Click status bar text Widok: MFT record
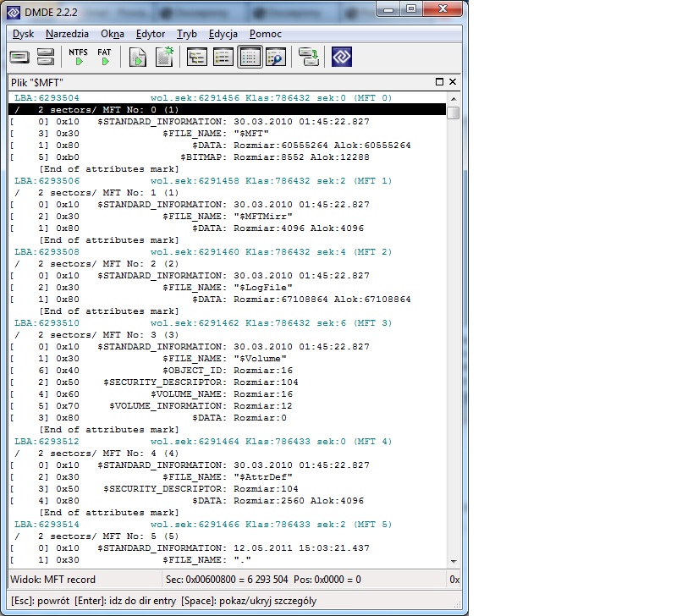Screen dimensions: 693x616 point(52,580)
